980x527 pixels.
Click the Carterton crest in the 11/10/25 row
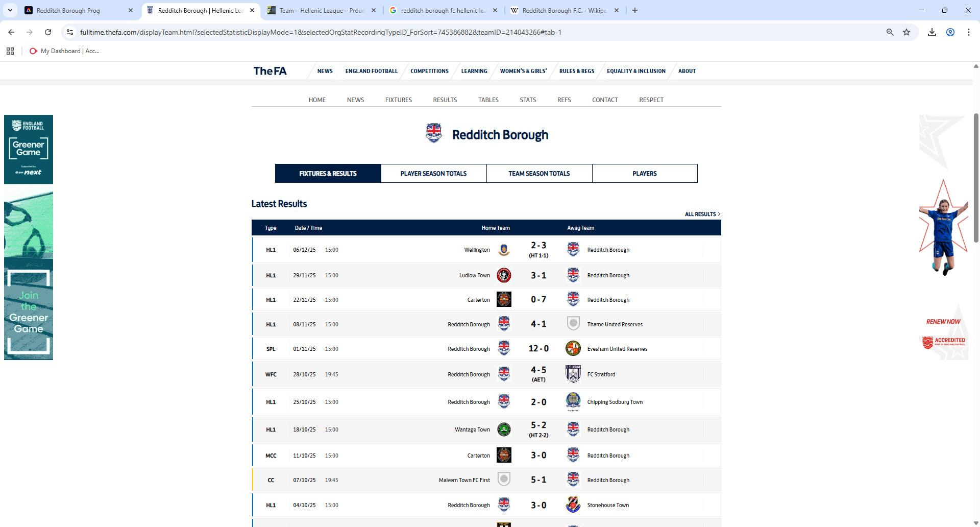click(x=504, y=455)
